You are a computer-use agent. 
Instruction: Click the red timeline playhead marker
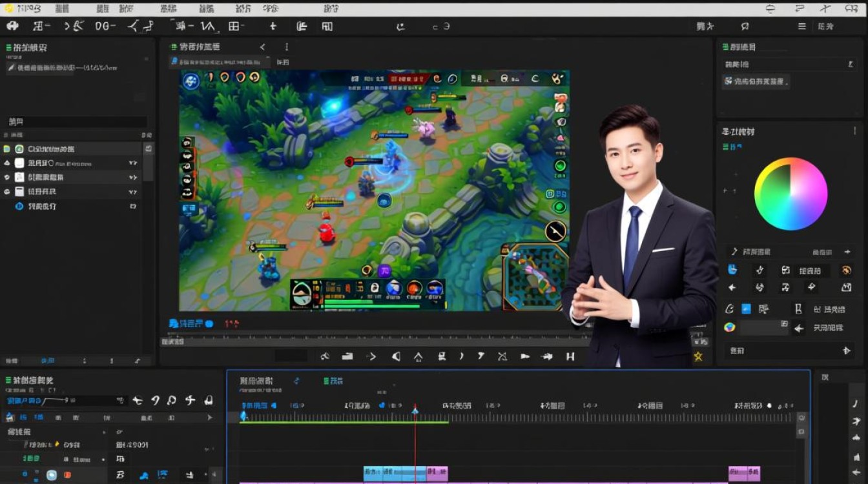[415, 410]
